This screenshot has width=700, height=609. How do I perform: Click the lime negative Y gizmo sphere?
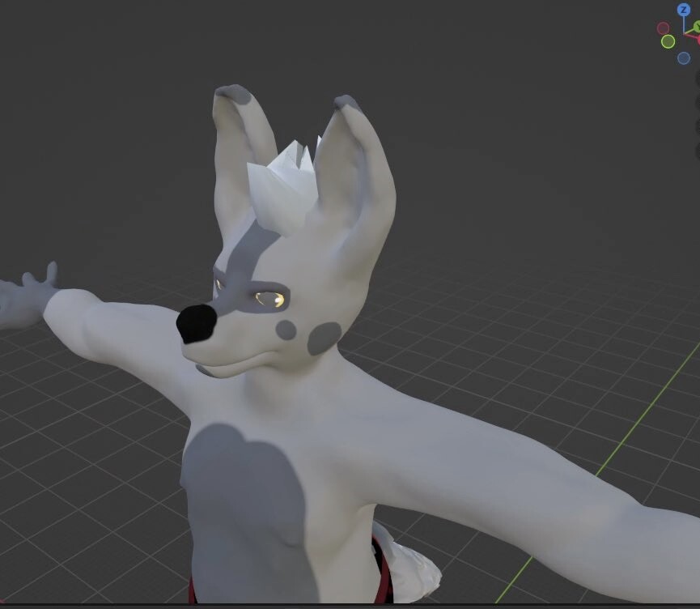668,42
